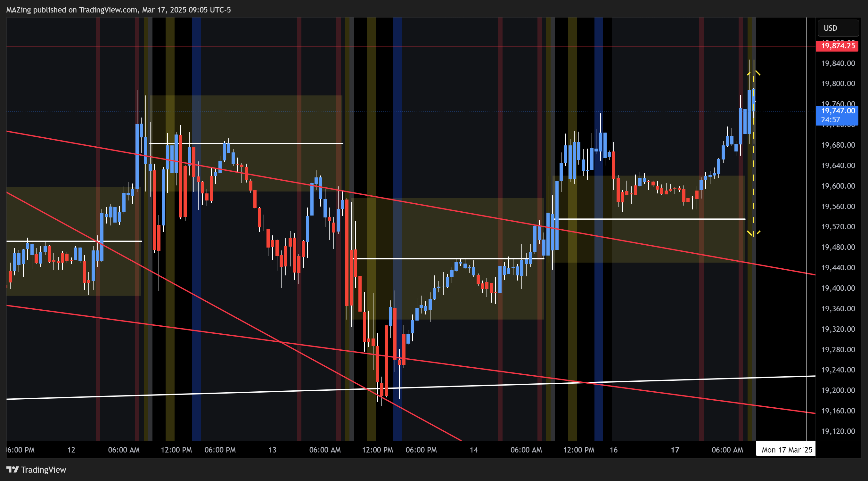Select the yellow dashed vertical measurement line

[754, 153]
